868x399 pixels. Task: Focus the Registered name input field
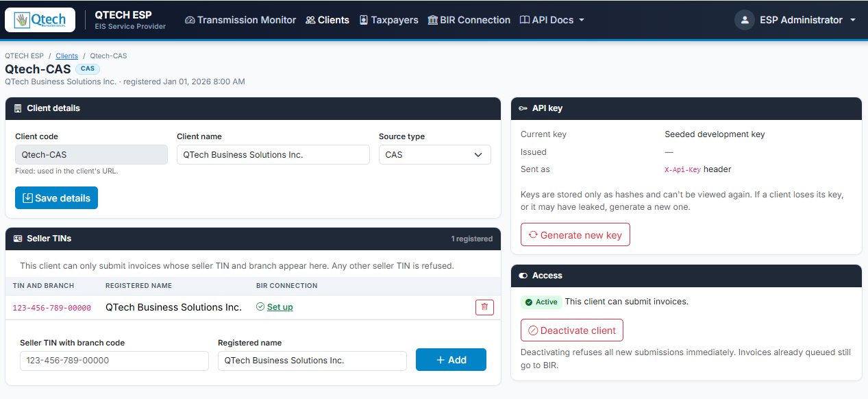click(312, 361)
